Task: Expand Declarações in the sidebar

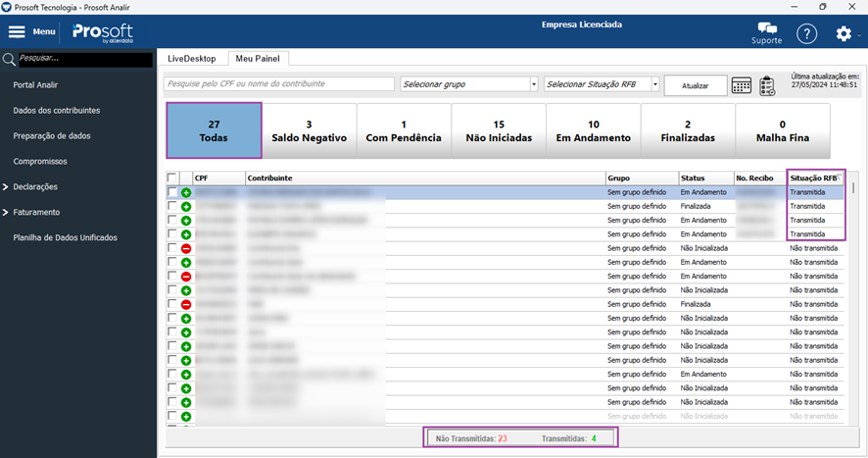Action: tap(6, 187)
